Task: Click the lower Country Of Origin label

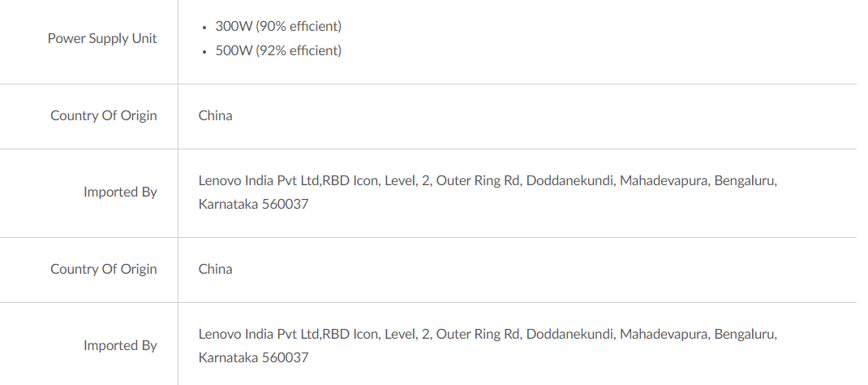Action: click(x=104, y=269)
